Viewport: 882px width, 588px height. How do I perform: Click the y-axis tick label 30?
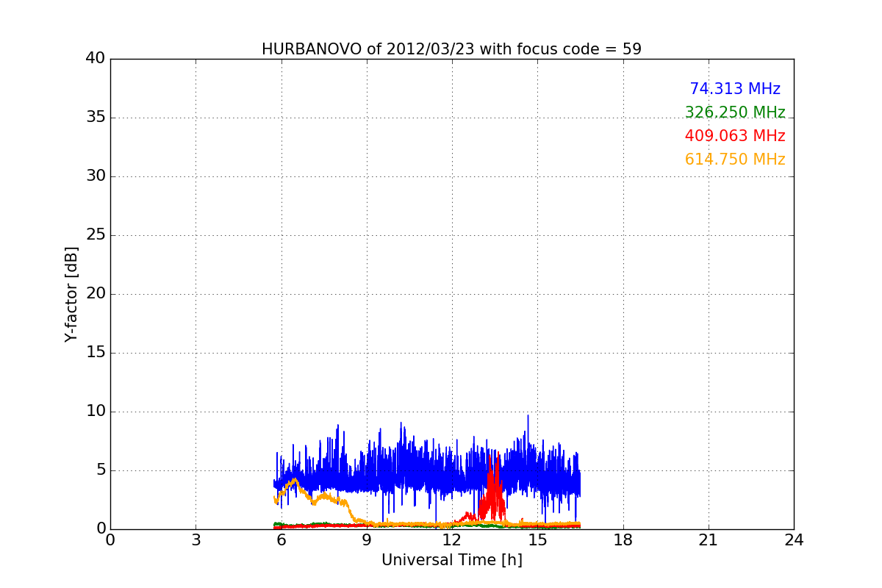pos(96,176)
